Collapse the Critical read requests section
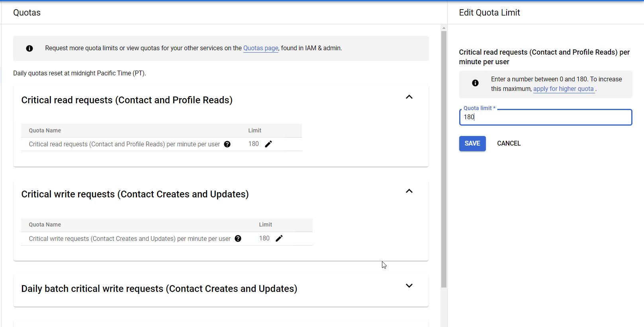This screenshot has width=644, height=327. pos(409,97)
